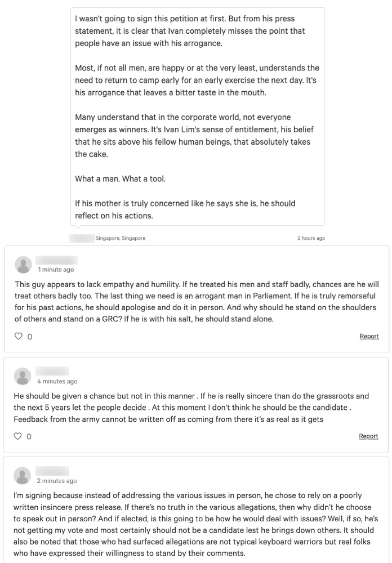Viewport: 392px width, 563px height.
Task: Click the '1 minute ago' timestamp
Action: (x=56, y=270)
